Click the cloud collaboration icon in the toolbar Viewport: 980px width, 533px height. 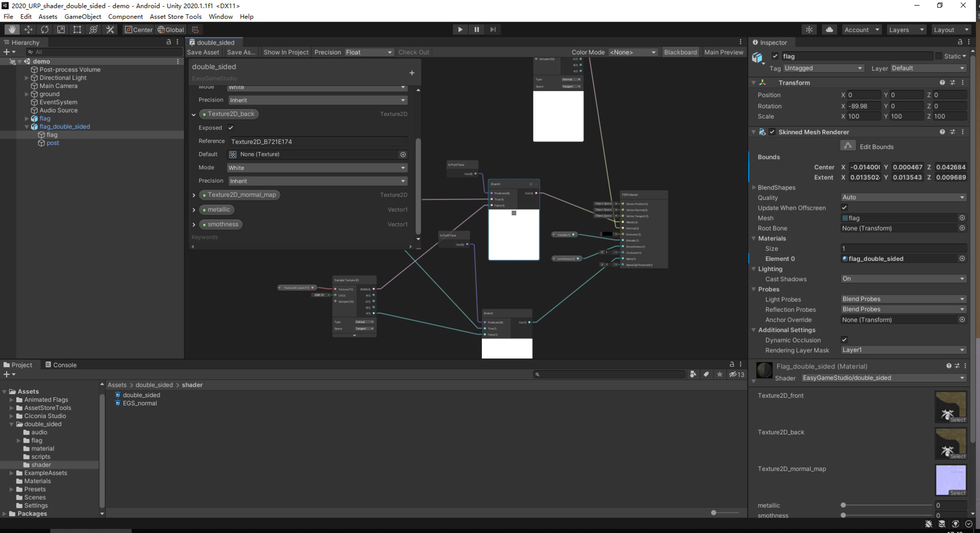(x=829, y=29)
